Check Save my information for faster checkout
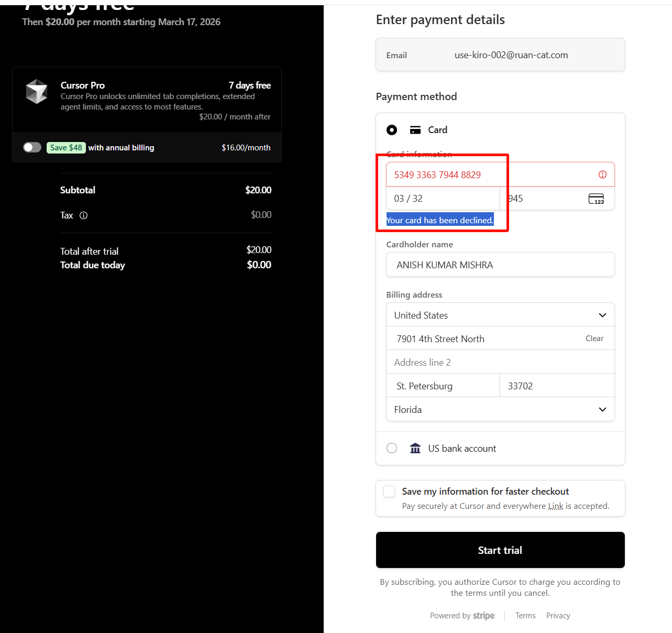 [x=389, y=492]
